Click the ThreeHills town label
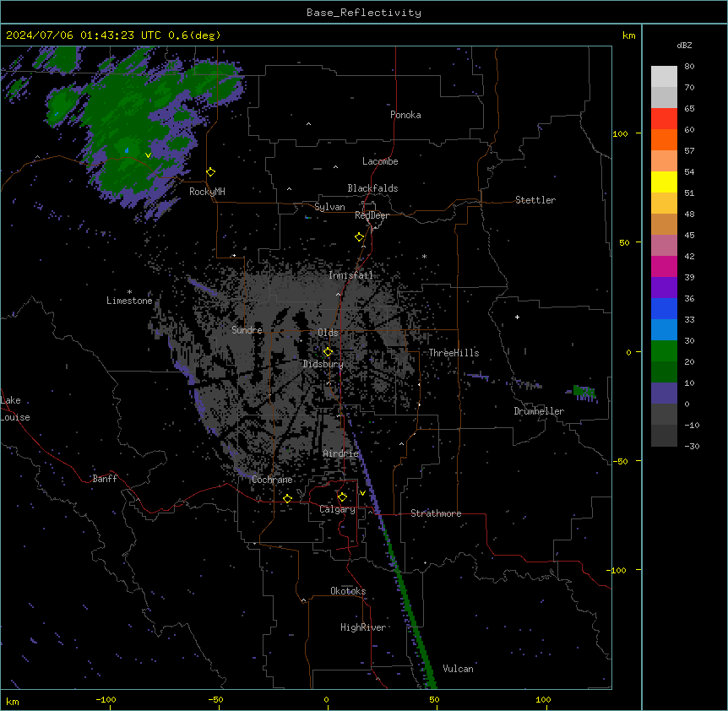Screen dimensions: 728x711 point(454,353)
